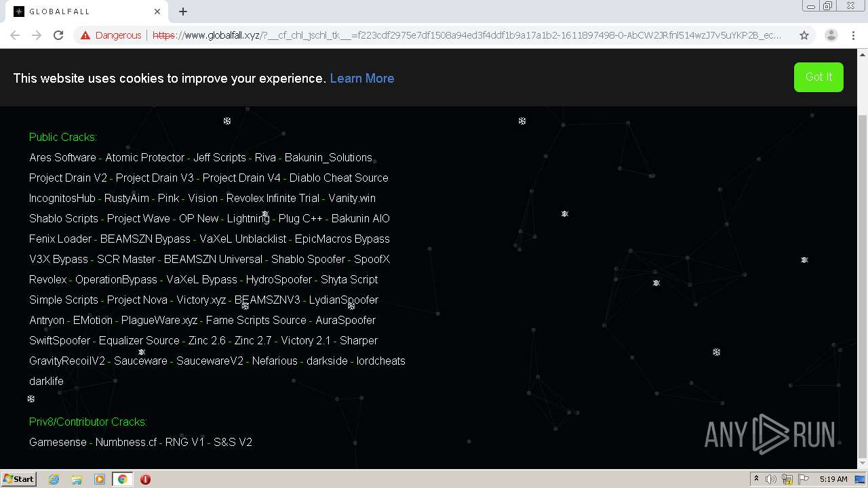Open the Bakunin_Solutions link
Screen dimensions: 868x488
[328, 157]
